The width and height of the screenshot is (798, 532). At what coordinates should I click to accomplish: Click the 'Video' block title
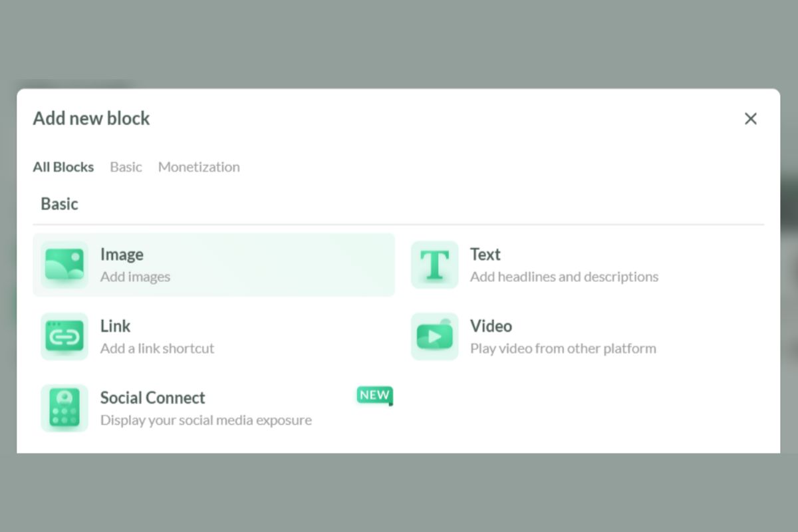click(x=491, y=327)
